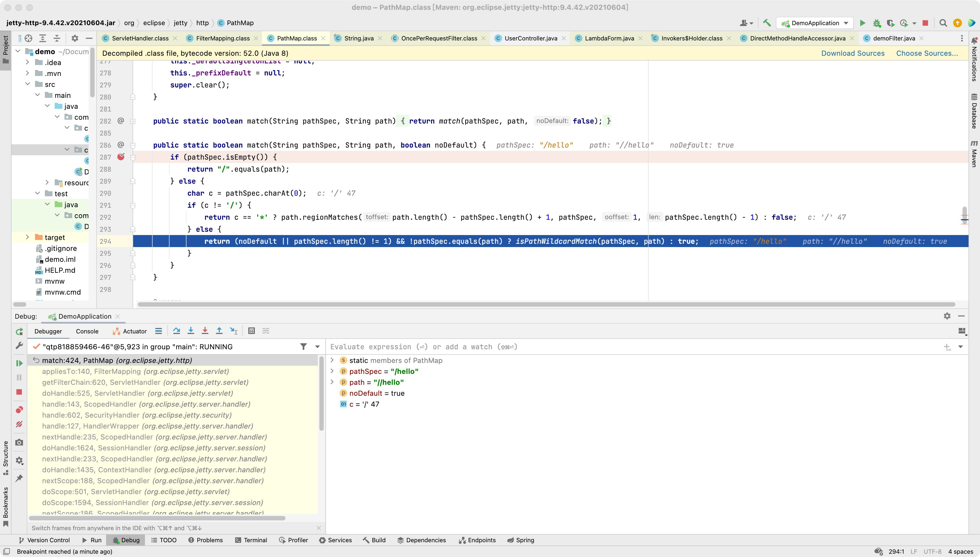Open Project panel options gear
The width and height of the screenshot is (980, 557).
tap(75, 38)
